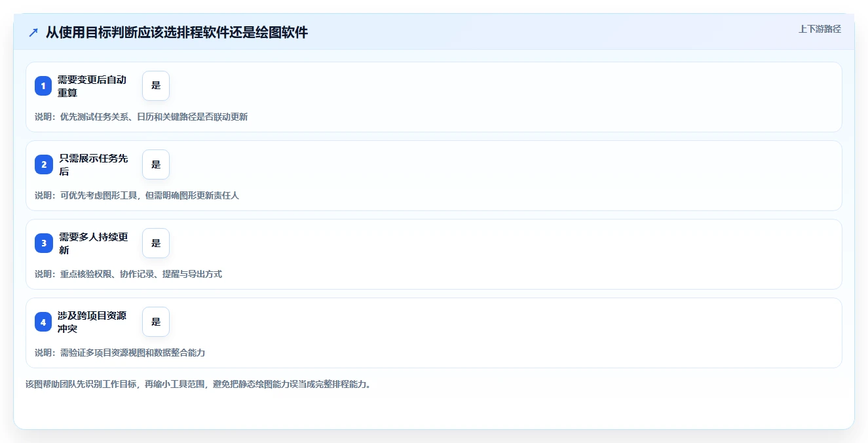Click the arrow icon beside the title
The image size is (868, 443).
coord(33,33)
